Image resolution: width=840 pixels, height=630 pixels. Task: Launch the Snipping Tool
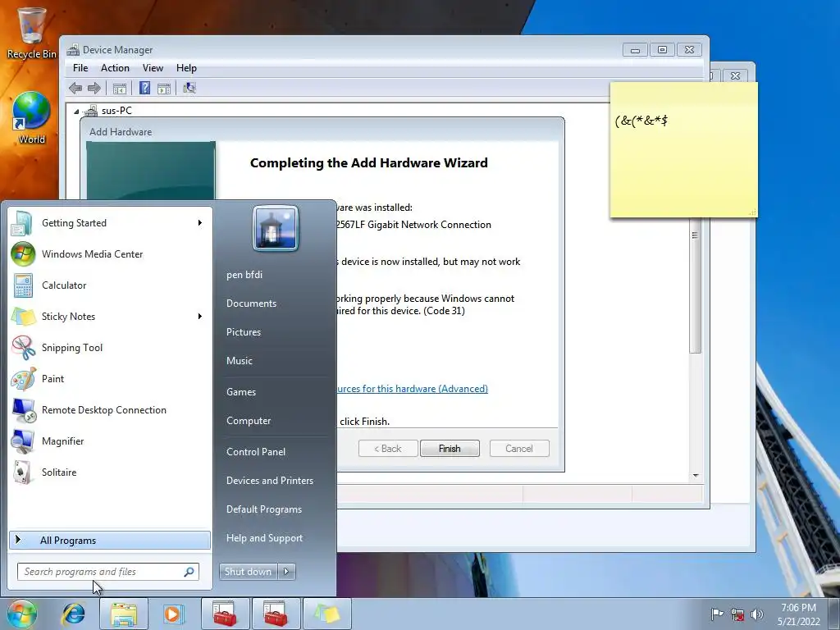click(x=110, y=347)
